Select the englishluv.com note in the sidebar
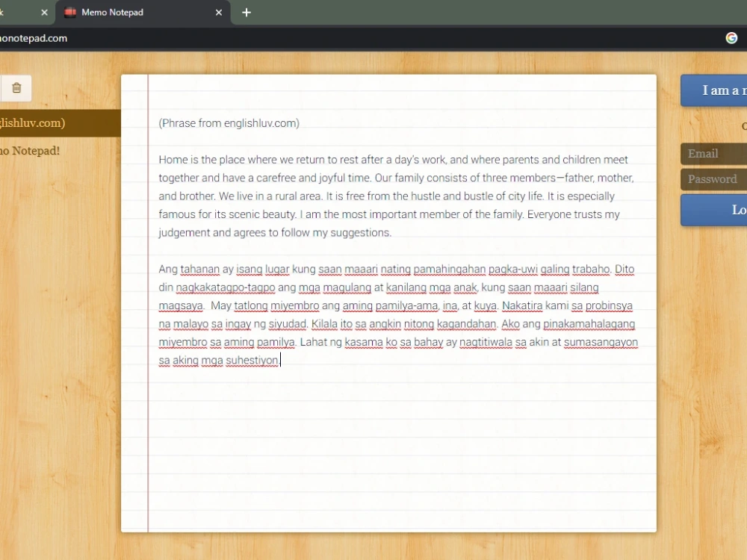The image size is (747, 560). (45, 123)
